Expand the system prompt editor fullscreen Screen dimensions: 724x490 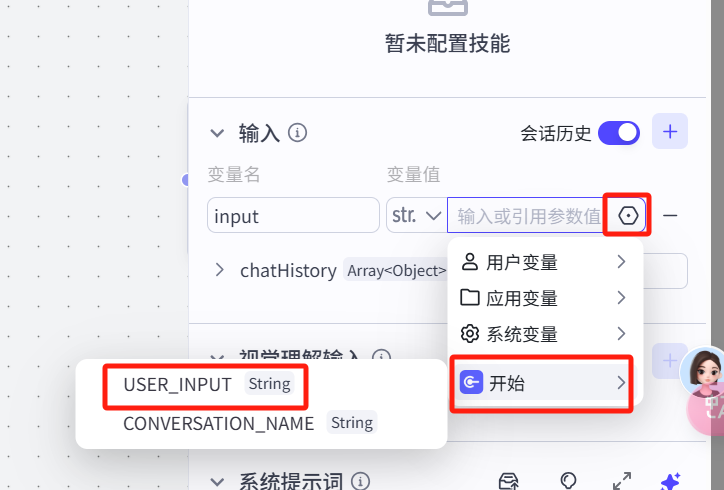tap(622, 481)
